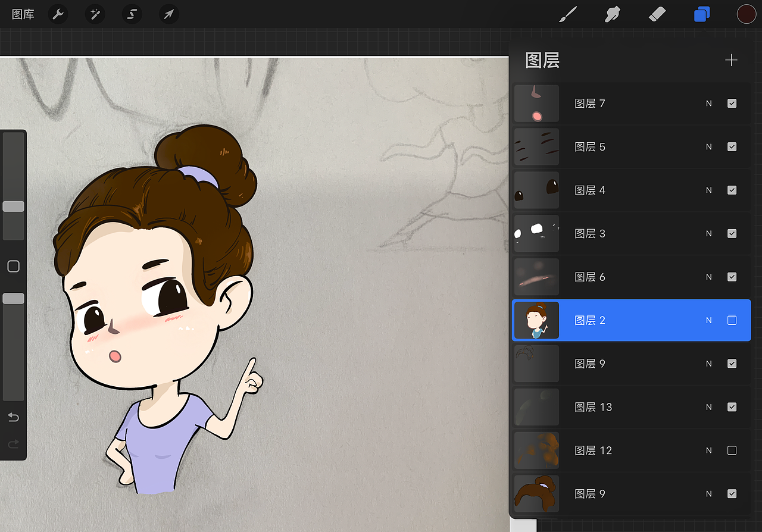The image size is (762, 532).
Task: Open blend mode N for 图层 5
Action: tap(709, 147)
